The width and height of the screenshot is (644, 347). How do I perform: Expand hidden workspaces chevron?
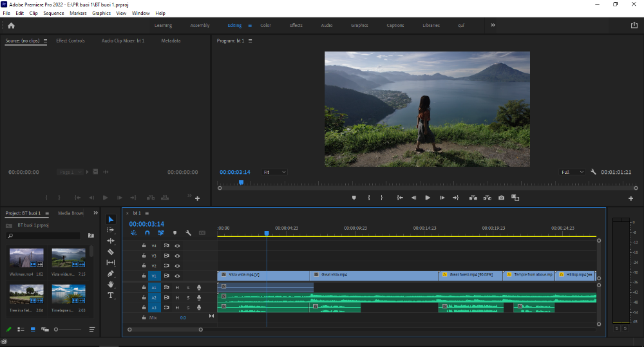coord(493,25)
